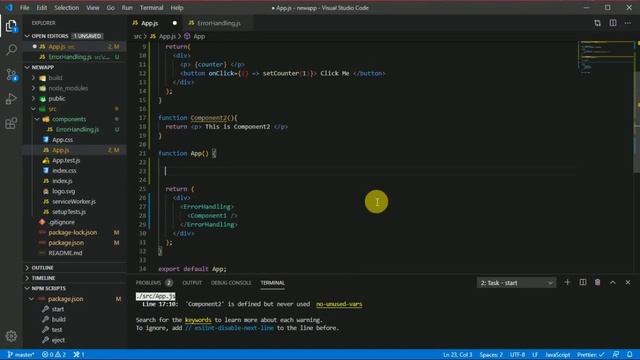Run the build npm script

(x=59, y=319)
